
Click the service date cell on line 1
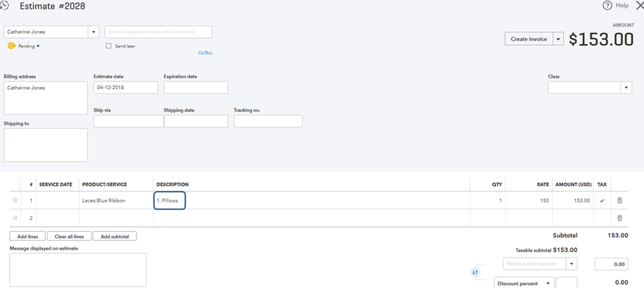point(57,200)
